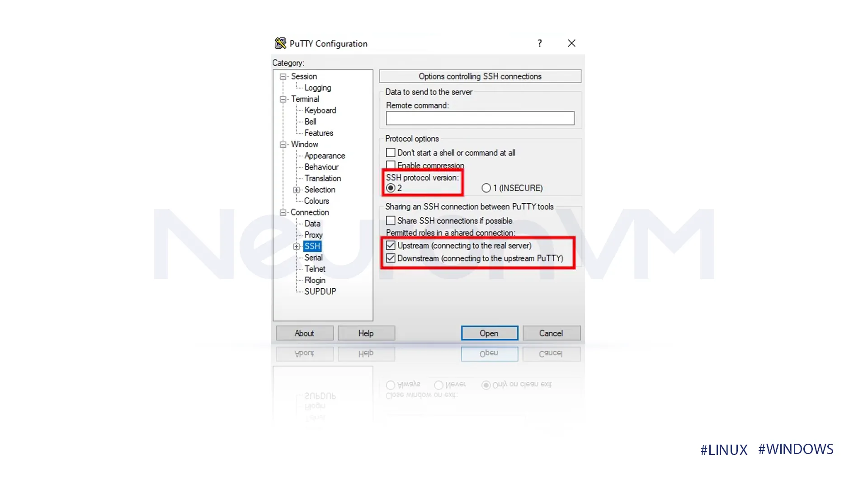Open the SSH connection settings

pyautogui.click(x=312, y=246)
